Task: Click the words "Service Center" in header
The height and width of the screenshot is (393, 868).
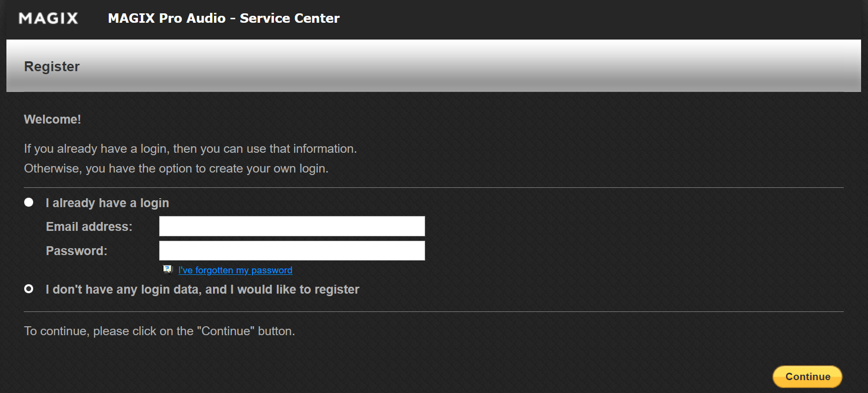Action: point(290,18)
